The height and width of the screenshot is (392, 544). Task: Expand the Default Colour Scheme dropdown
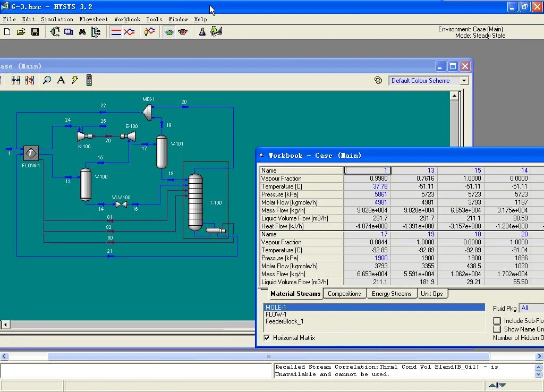coord(464,81)
